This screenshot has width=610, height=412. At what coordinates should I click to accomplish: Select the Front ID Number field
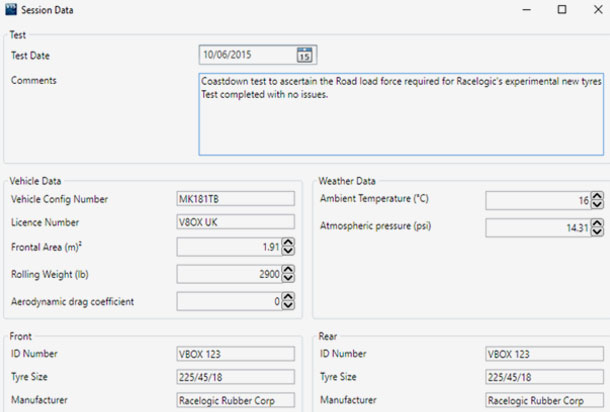click(x=235, y=354)
